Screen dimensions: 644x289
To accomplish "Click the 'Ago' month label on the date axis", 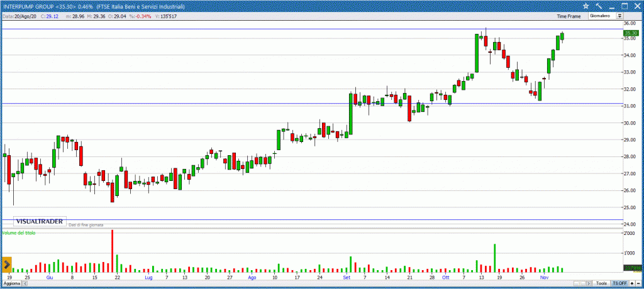I will click(252, 278).
